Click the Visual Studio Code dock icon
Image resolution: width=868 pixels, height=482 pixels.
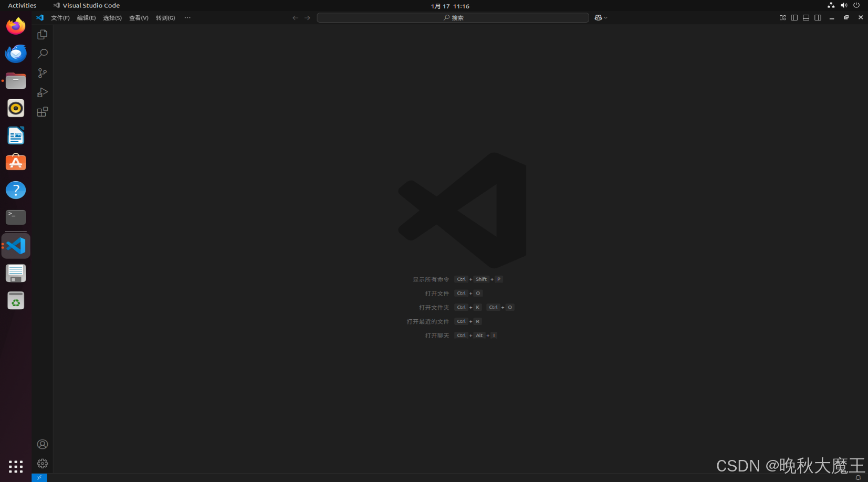point(16,246)
